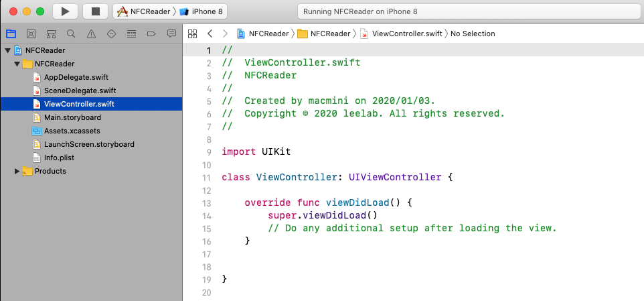Open the Test navigator
The width and height of the screenshot is (644, 301).
[111, 34]
